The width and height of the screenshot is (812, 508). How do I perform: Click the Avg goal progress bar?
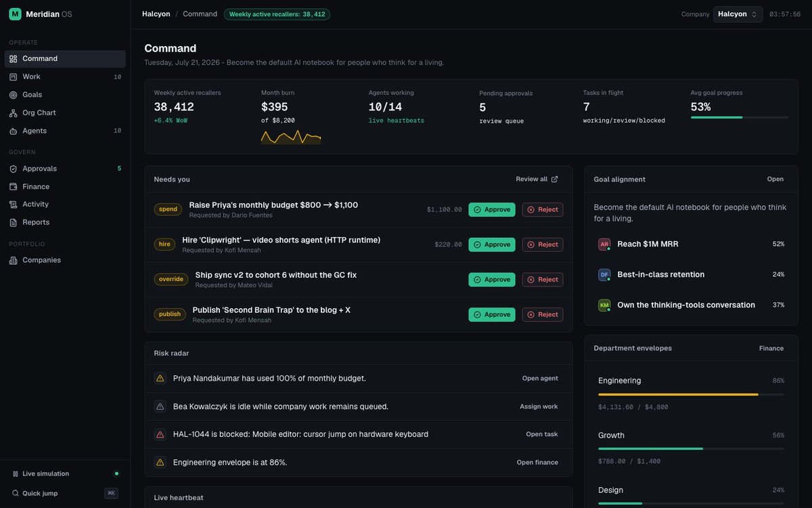click(x=740, y=117)
